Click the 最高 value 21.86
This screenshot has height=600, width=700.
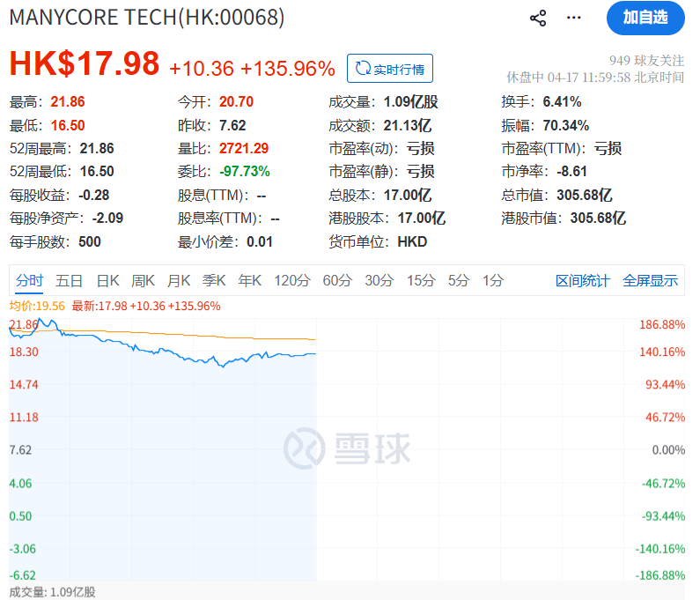68,102
